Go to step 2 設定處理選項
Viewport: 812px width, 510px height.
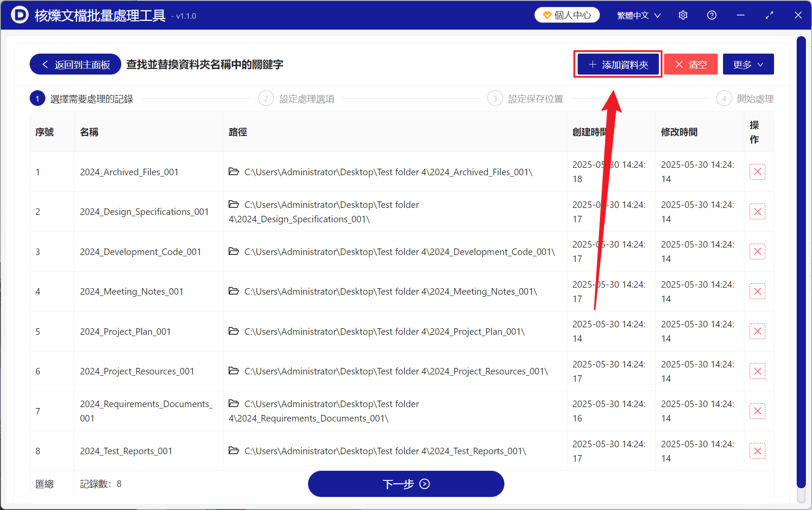point(297,99)
